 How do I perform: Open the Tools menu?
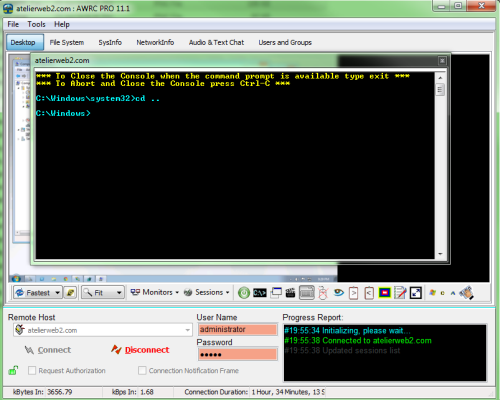pos(36,24)
